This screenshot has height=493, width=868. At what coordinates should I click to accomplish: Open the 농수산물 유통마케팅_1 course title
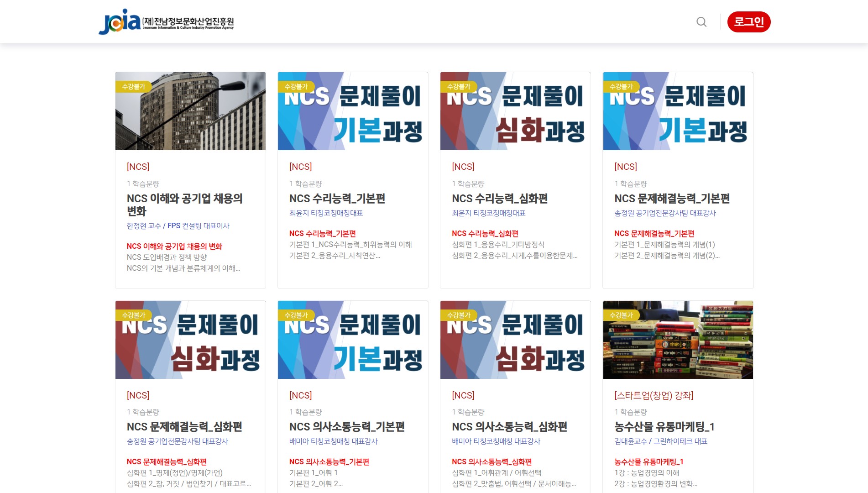[664, 427]
